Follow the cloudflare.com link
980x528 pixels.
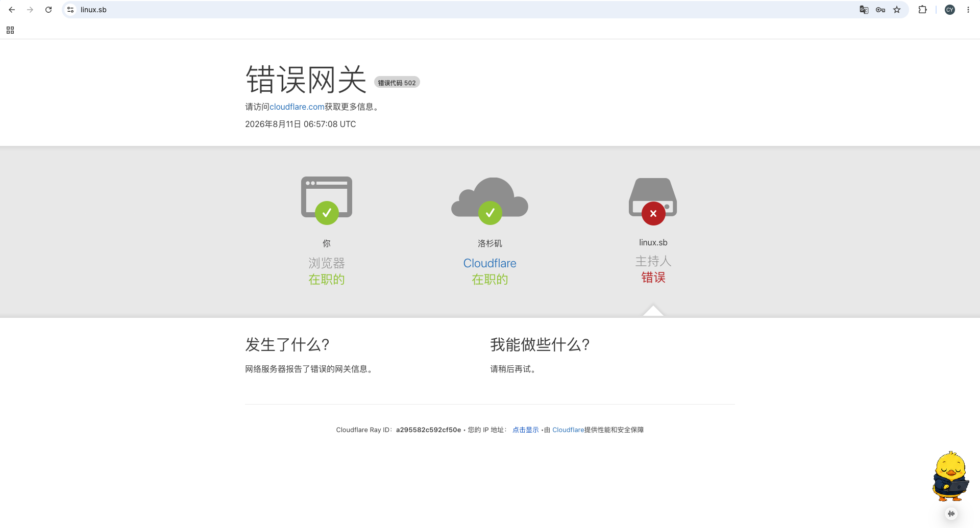tap(297, 107)
